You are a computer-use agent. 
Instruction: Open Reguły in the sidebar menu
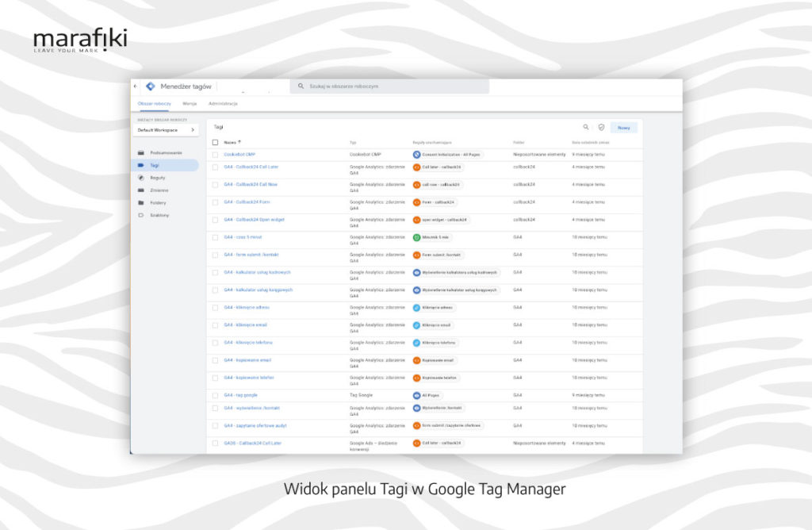click(x=158, y=178)
